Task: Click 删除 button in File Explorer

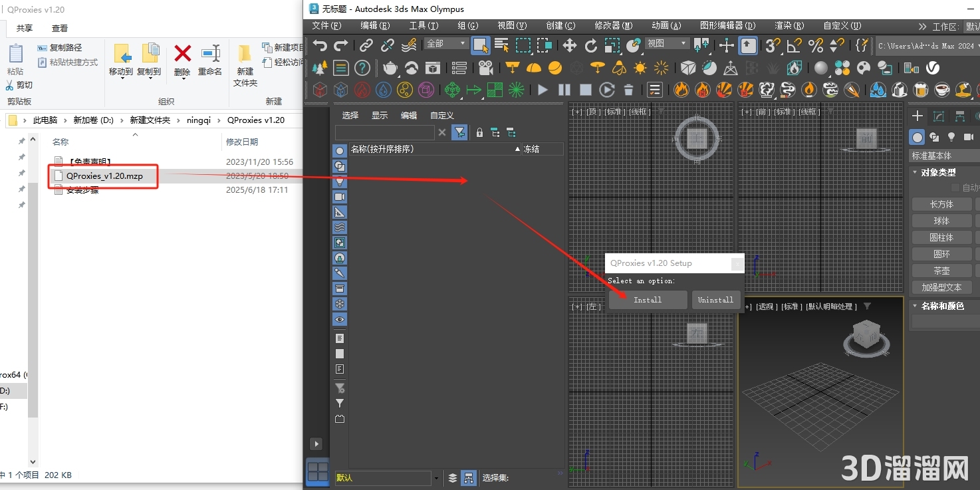Action: [x=182, y=61]
